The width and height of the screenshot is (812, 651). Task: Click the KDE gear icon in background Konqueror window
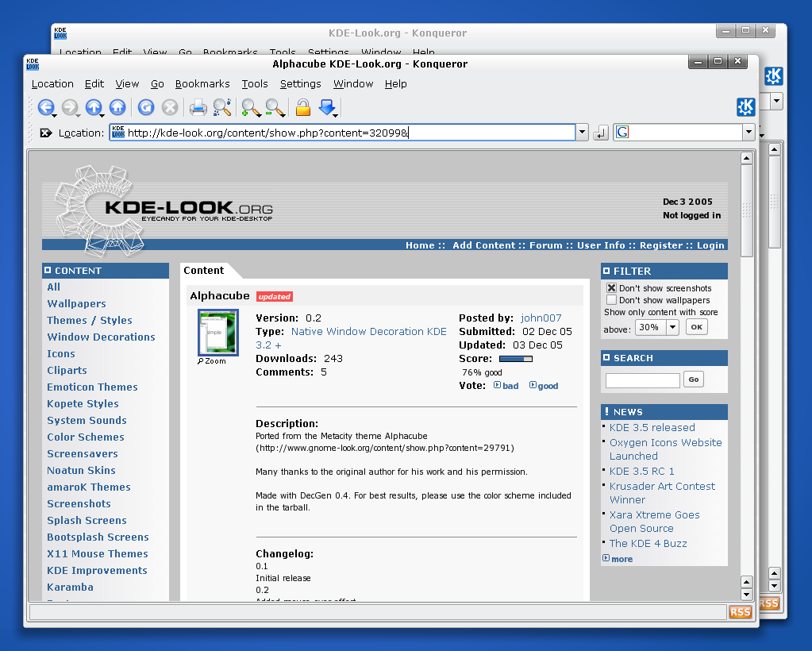click(773, 76)
